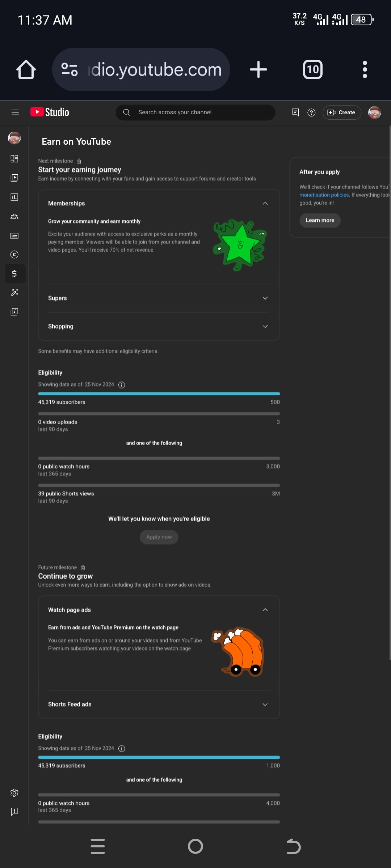Open Community from the sidebar people icon
391x868 pixels.
pyautogui.click(x=14, y=216)
